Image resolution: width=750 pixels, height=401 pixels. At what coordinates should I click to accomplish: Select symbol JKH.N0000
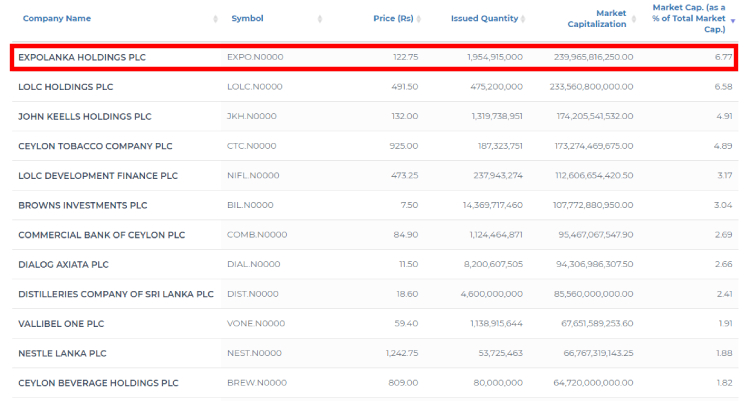[x=252, y=116]
